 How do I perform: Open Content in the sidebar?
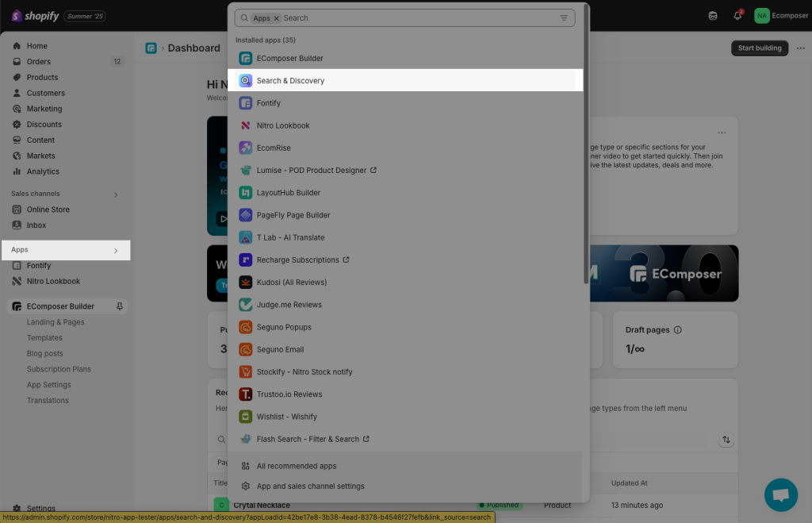(x=40, y=140)
